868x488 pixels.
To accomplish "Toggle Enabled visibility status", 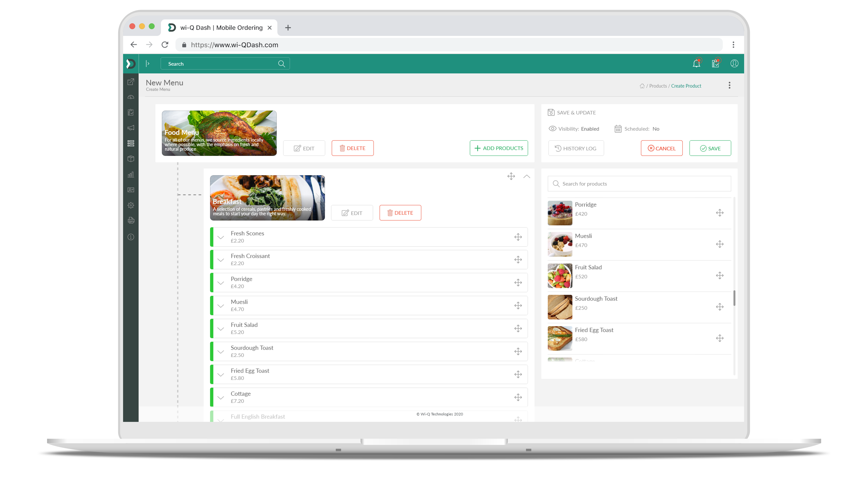I will point(590,129).
